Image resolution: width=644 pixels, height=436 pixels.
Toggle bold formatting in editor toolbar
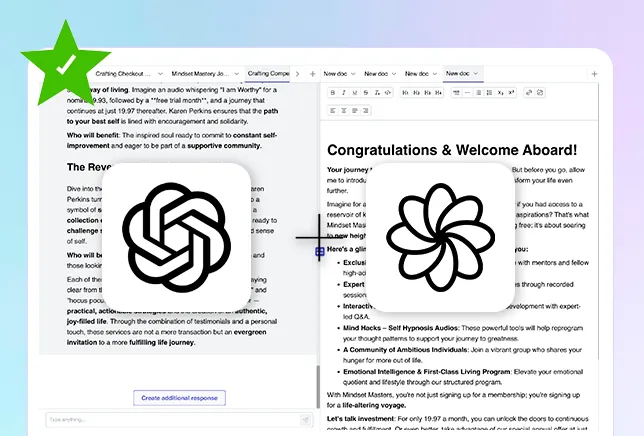tap(333, 93)
